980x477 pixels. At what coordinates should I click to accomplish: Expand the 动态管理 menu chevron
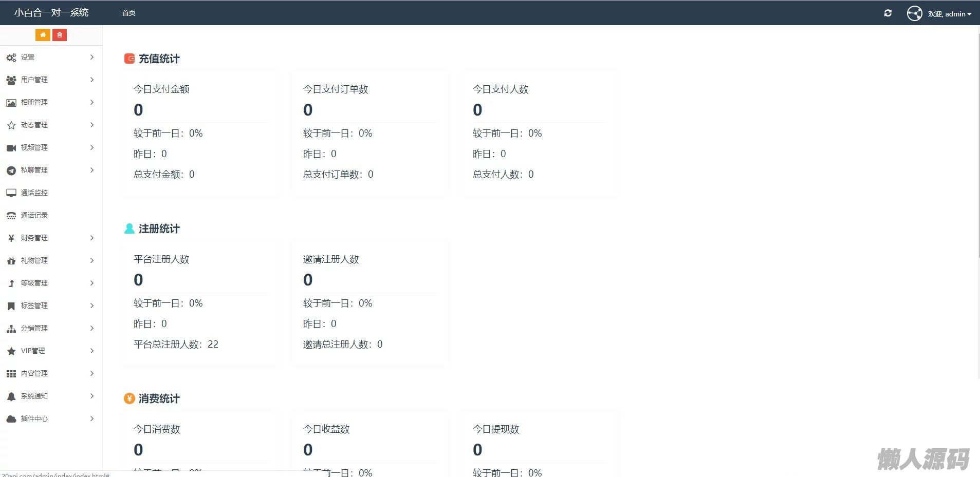[92, 125]
